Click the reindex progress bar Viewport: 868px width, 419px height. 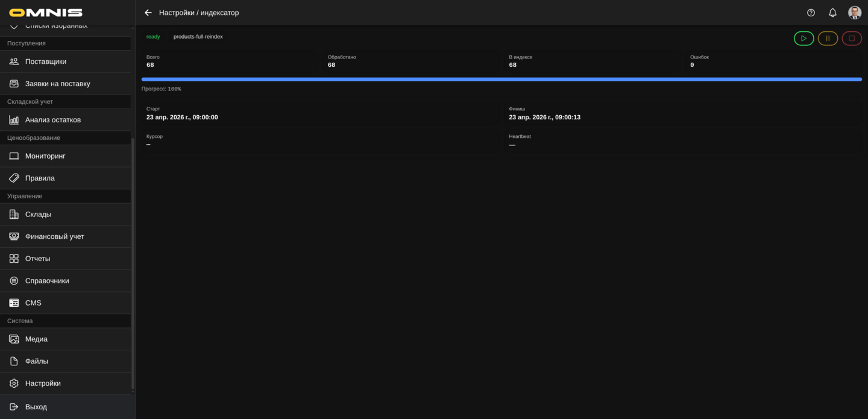[502, 79]
